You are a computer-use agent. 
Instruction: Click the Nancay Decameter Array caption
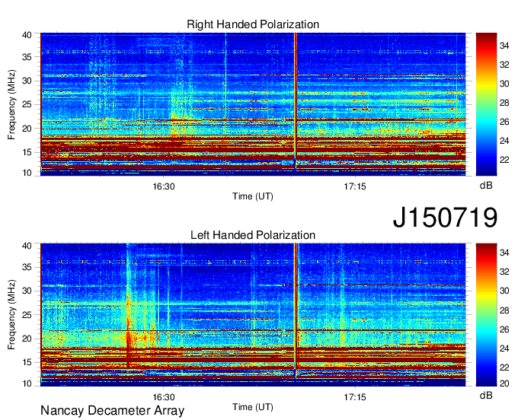[112, 411]
